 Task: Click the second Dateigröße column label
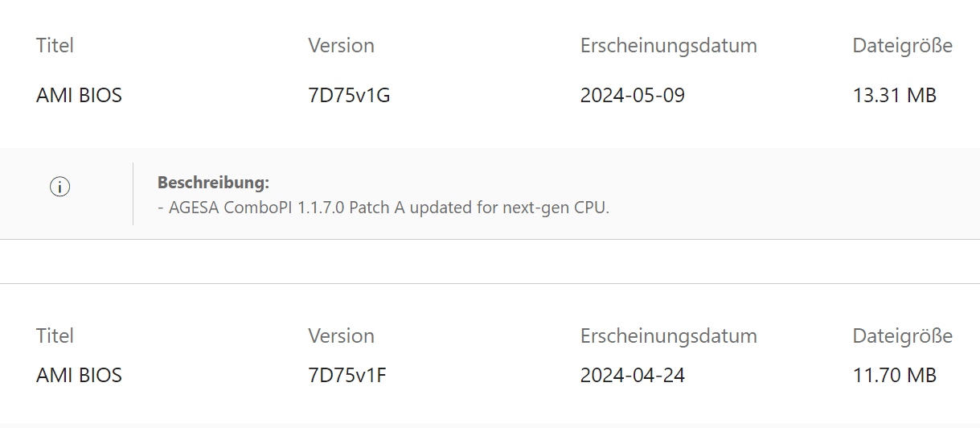[902, 335]
